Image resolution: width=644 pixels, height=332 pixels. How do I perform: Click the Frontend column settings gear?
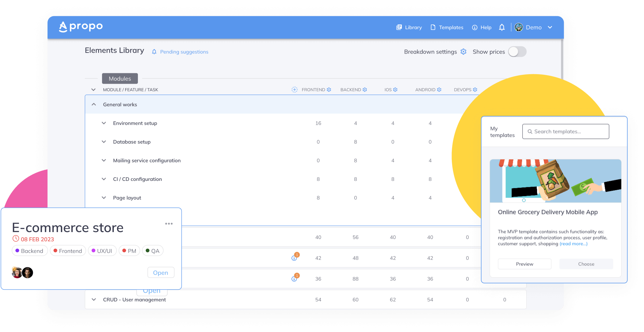click(329, 90)
